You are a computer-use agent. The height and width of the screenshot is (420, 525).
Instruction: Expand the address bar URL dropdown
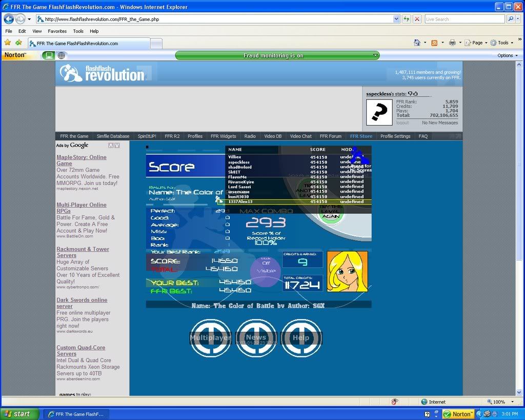[x=396, y=19]
